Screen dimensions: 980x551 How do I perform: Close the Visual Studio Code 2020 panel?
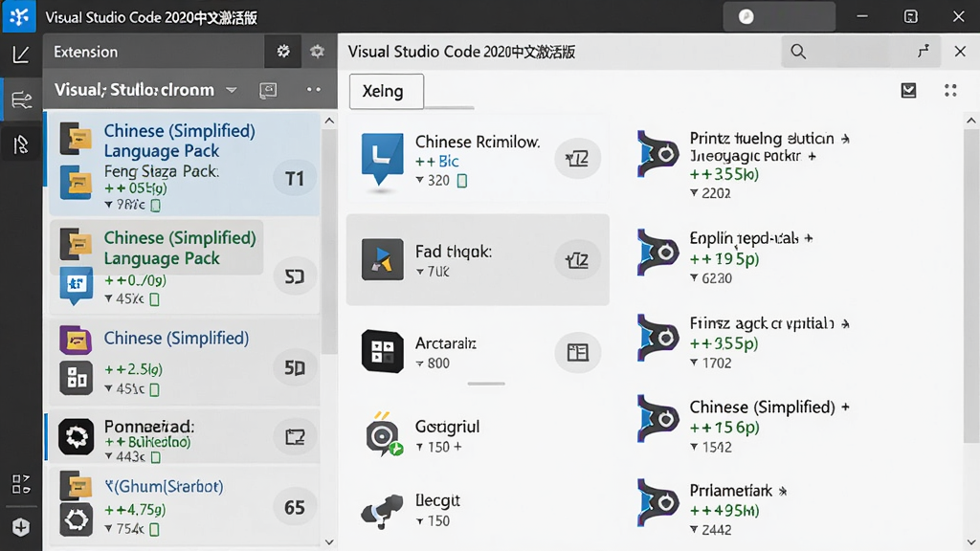pos(961,52)
